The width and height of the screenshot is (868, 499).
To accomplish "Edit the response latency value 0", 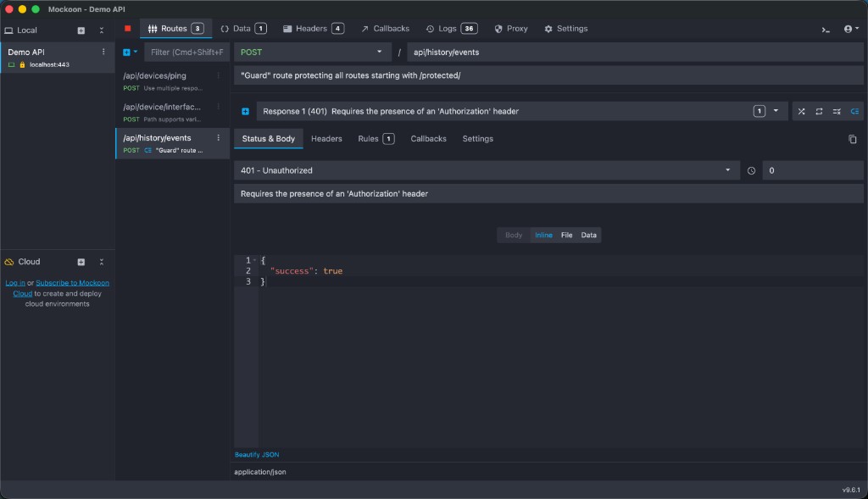I will [813, 170].
